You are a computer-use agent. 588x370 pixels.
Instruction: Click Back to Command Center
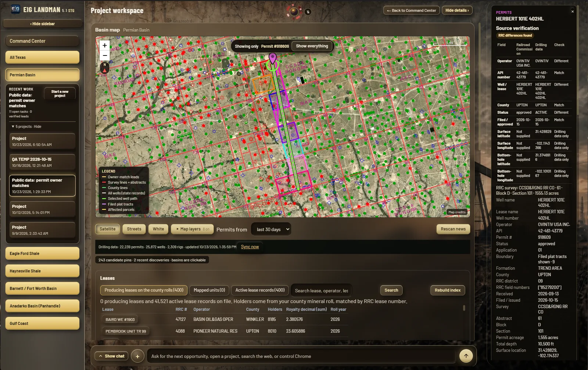[411, 10]
